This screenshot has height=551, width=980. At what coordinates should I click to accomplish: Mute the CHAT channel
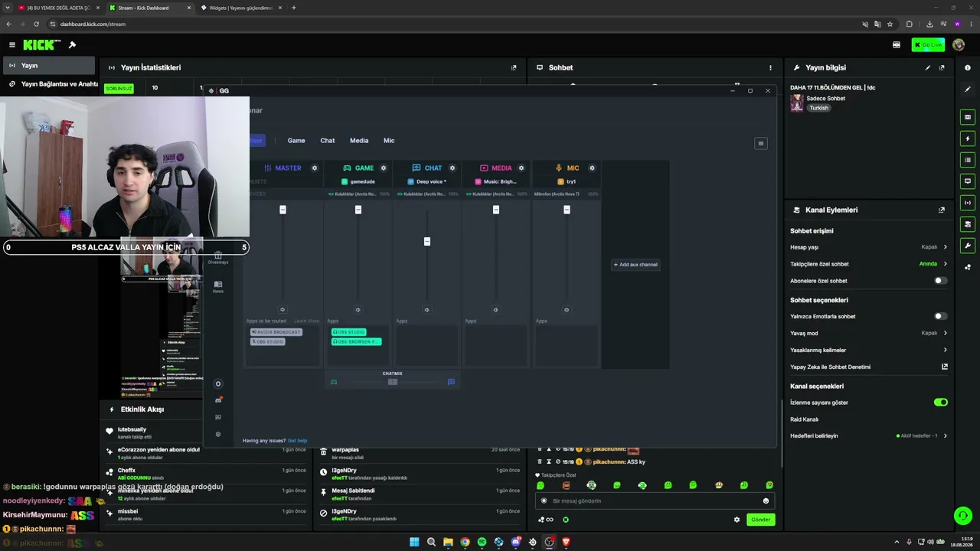pyautogui.click(x=426, y=310)
